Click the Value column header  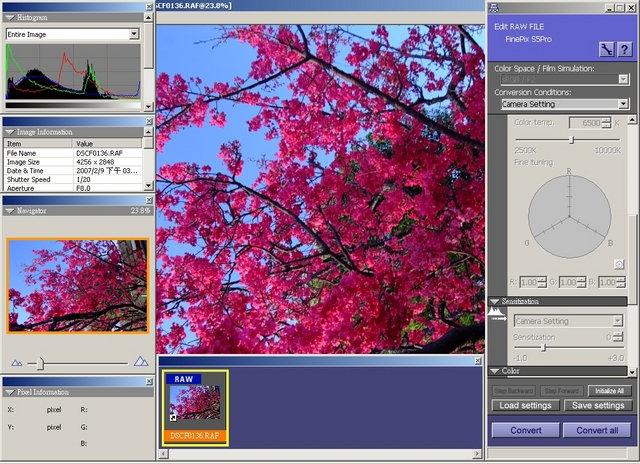107,143
